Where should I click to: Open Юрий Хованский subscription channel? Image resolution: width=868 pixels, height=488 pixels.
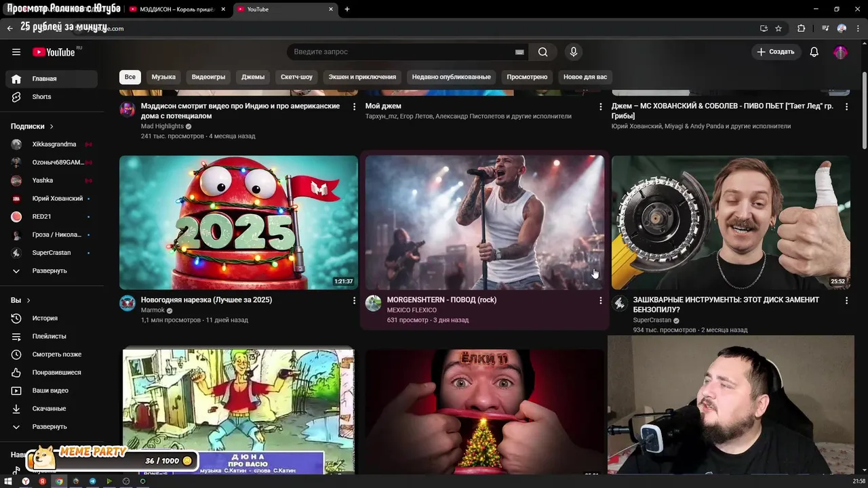52,199
